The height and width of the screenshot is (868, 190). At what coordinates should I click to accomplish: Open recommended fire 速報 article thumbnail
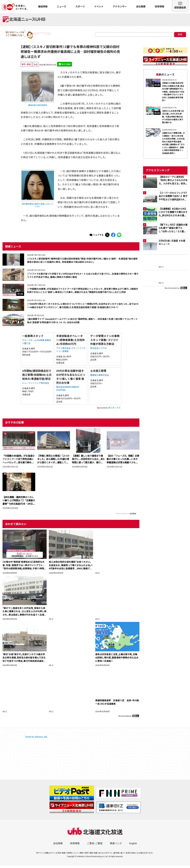[88, 440]
